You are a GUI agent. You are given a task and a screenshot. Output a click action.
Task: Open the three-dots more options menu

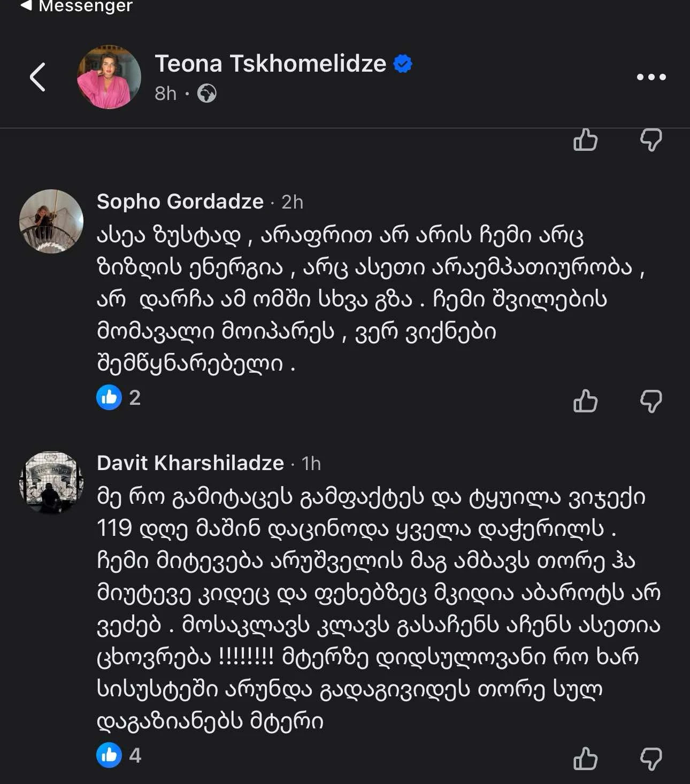651,78
